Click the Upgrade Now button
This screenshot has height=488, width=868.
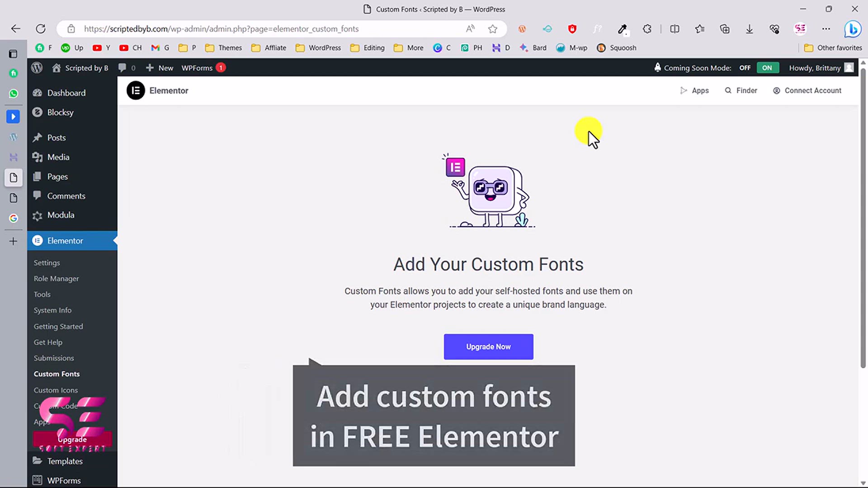pyautogui.click(x=488, y=347)
